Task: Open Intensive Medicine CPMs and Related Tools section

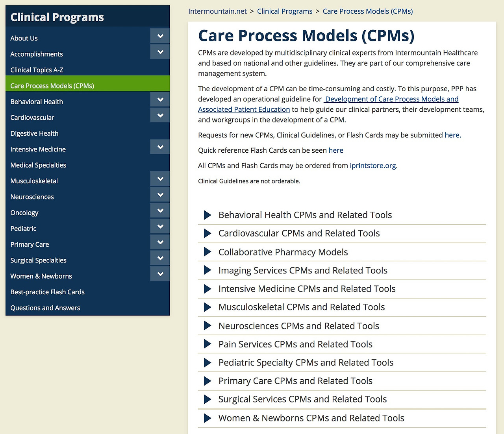Action: pos(307,289)
